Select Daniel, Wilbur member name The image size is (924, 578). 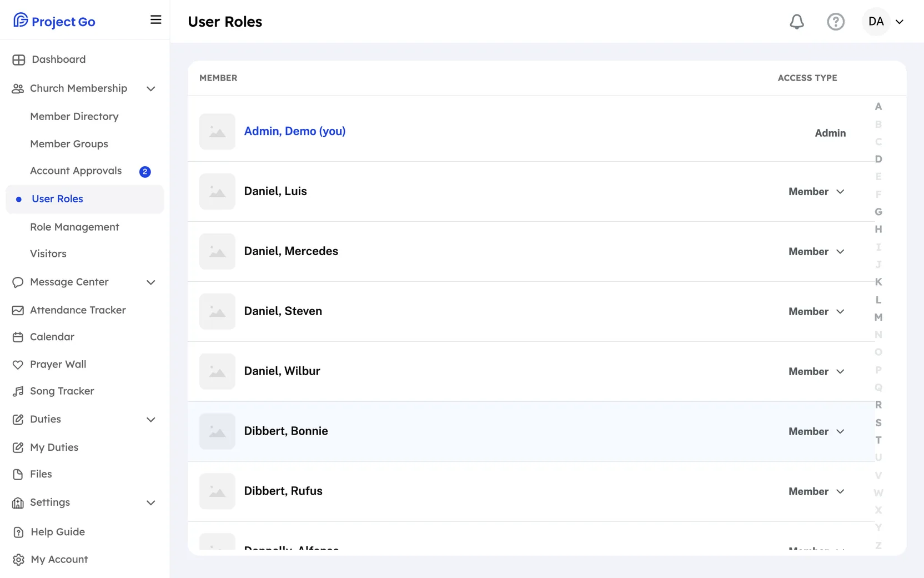282,371
